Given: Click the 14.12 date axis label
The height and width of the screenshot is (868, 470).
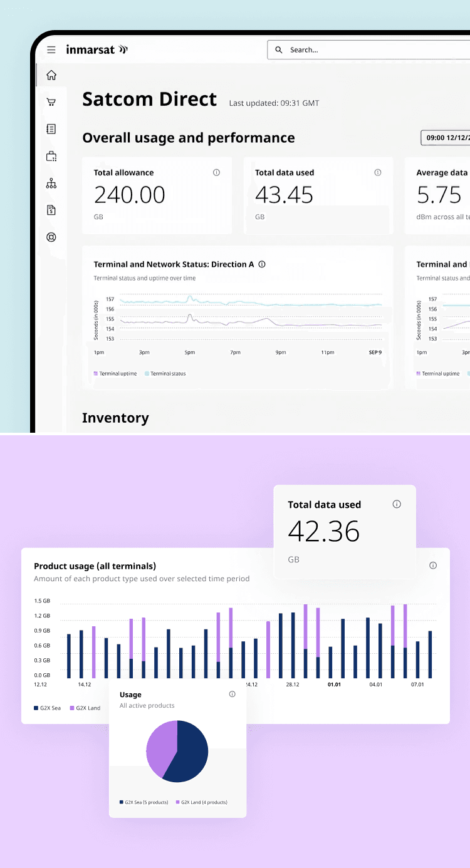Looking at the screenshot, I should pyautogui.click(x=85, y=685).
